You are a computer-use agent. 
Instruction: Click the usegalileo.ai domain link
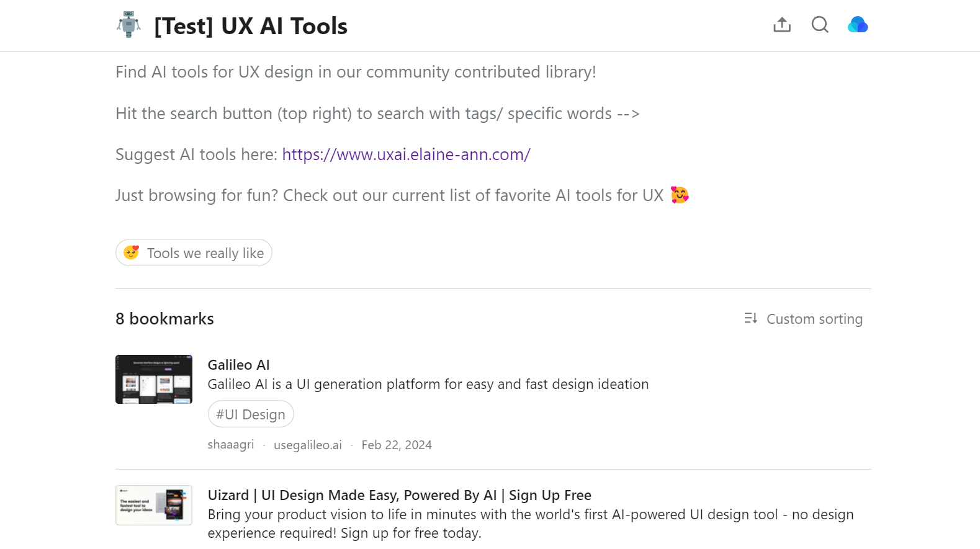click(308, 445)
